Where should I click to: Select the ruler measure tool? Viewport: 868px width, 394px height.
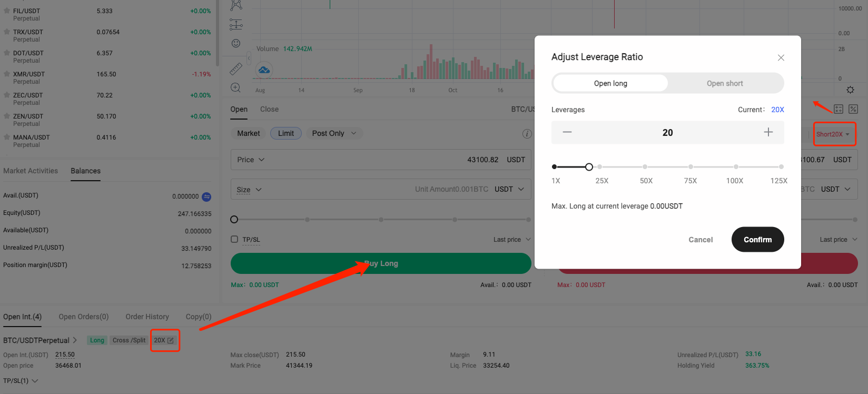[236, 68]
